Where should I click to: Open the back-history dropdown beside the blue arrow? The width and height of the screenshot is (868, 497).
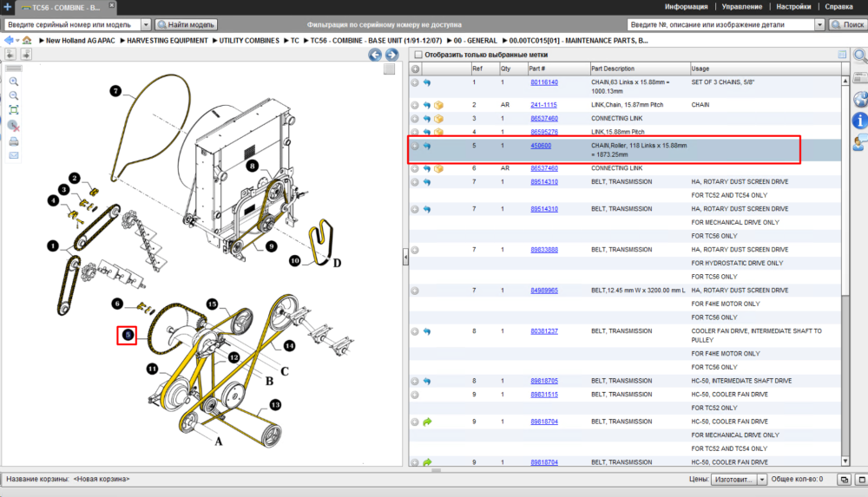(x=17, y=41)
